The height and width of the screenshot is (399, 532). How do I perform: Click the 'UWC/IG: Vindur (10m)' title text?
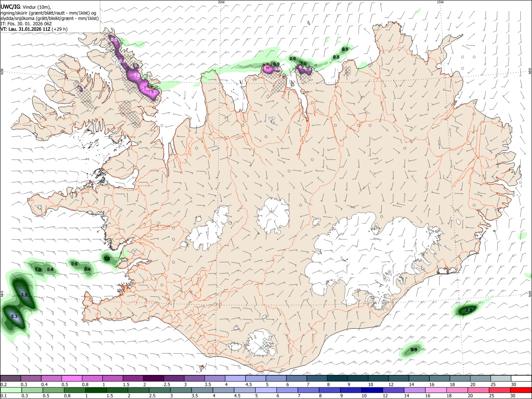click(25, 7)
